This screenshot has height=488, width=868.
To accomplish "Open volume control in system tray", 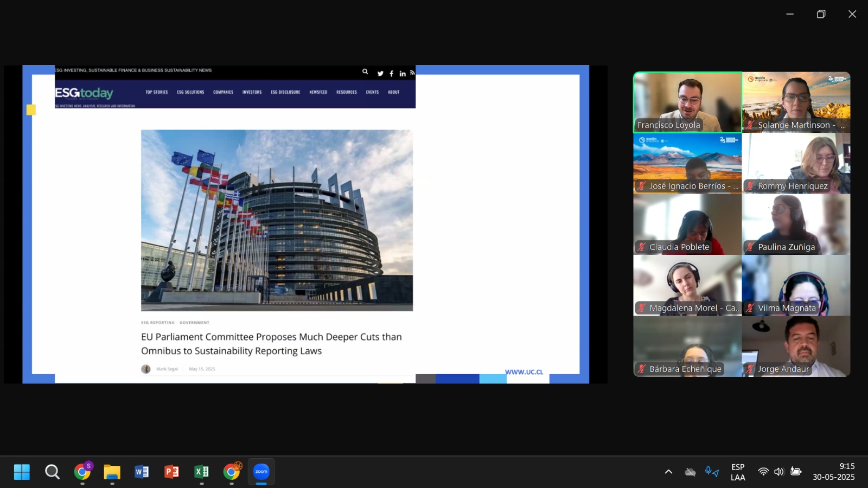I will (x=779, y=472).
